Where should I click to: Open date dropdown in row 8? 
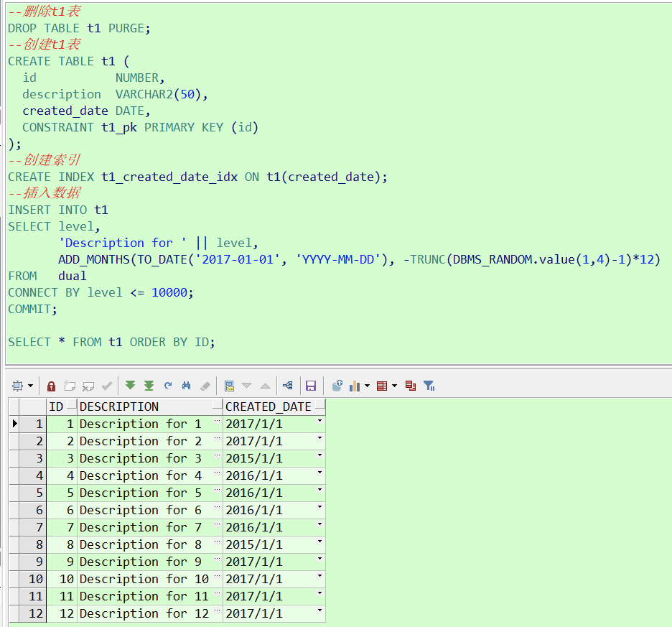(x=319, y=542)
